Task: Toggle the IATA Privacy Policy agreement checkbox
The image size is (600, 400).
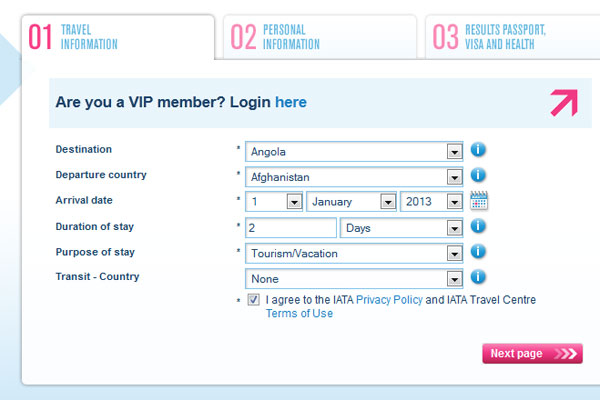Action: tap(253, 300)
